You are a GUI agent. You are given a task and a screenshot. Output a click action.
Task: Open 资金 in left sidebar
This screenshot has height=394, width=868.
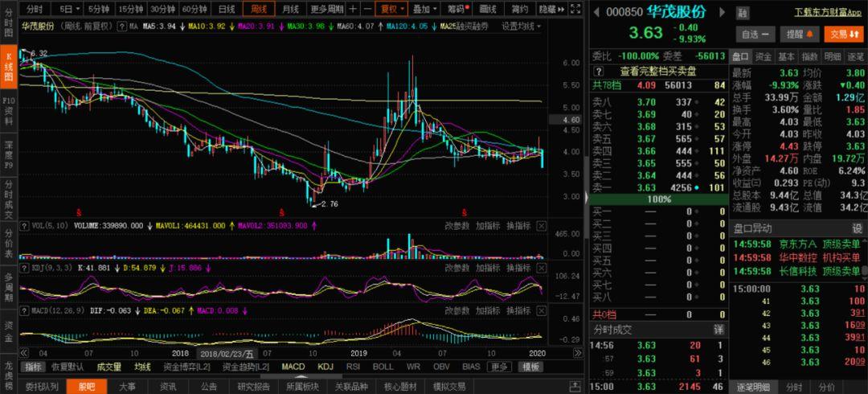9,330
